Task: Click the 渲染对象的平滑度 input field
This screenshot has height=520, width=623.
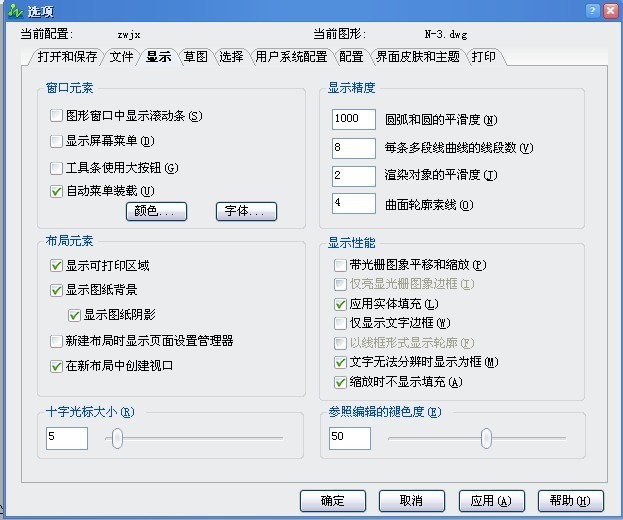Action: click(x=354, y=176)
